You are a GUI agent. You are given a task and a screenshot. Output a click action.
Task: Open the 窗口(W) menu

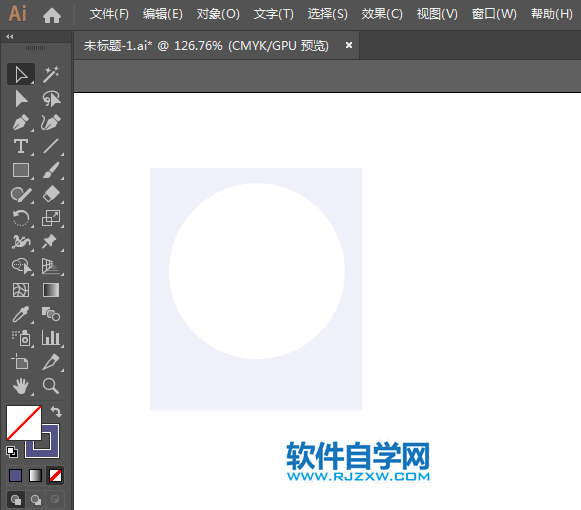click(494, 14)
